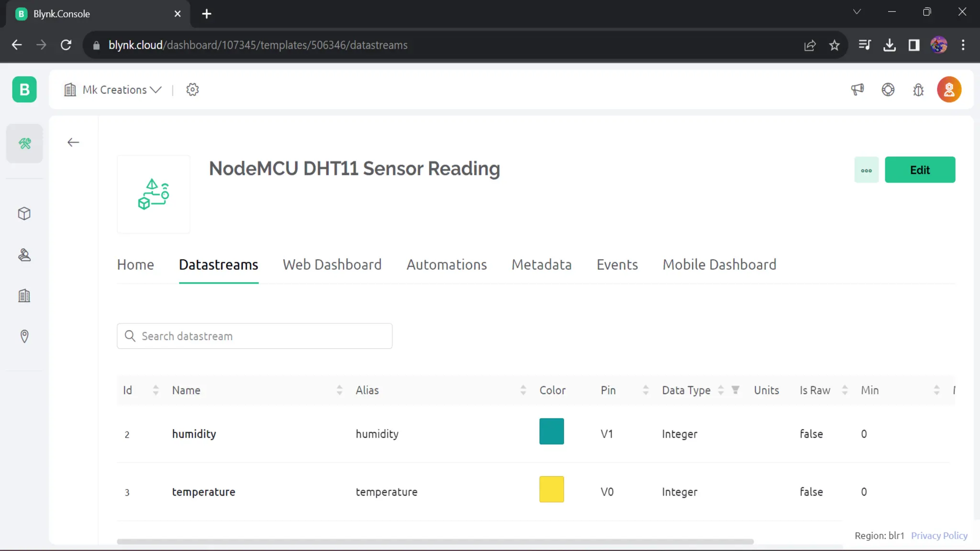The height and width of the screenshot is (551, 980).
Task: Sort datastreams by Name column
Action: [x=339, y=390]
